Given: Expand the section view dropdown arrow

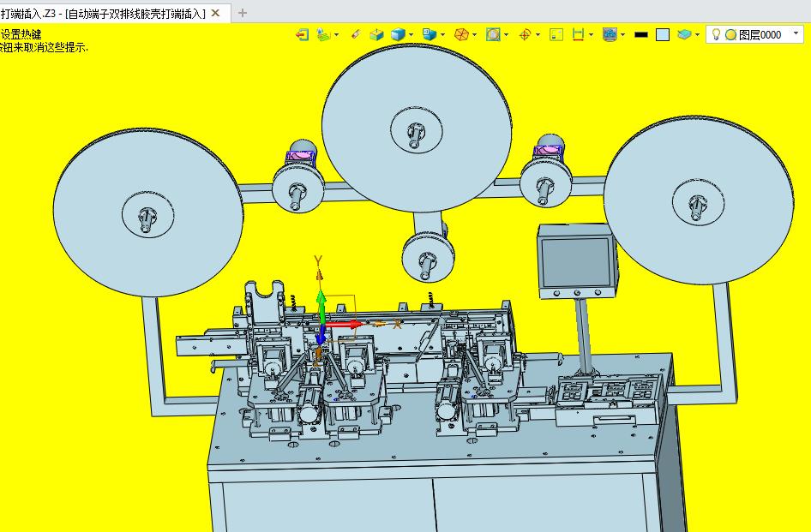Looking at the screenshot, I should tap(506, 34).
